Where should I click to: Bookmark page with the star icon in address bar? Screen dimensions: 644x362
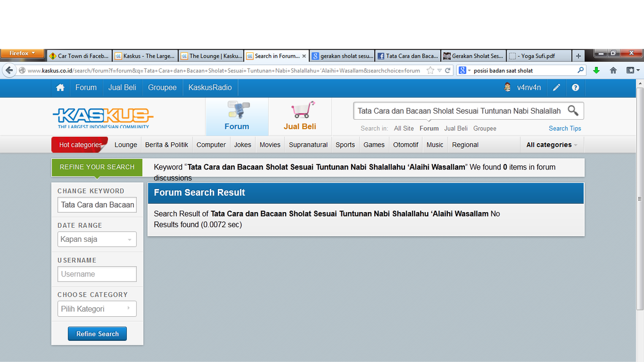pyautogui.click(x=430, y=70)
